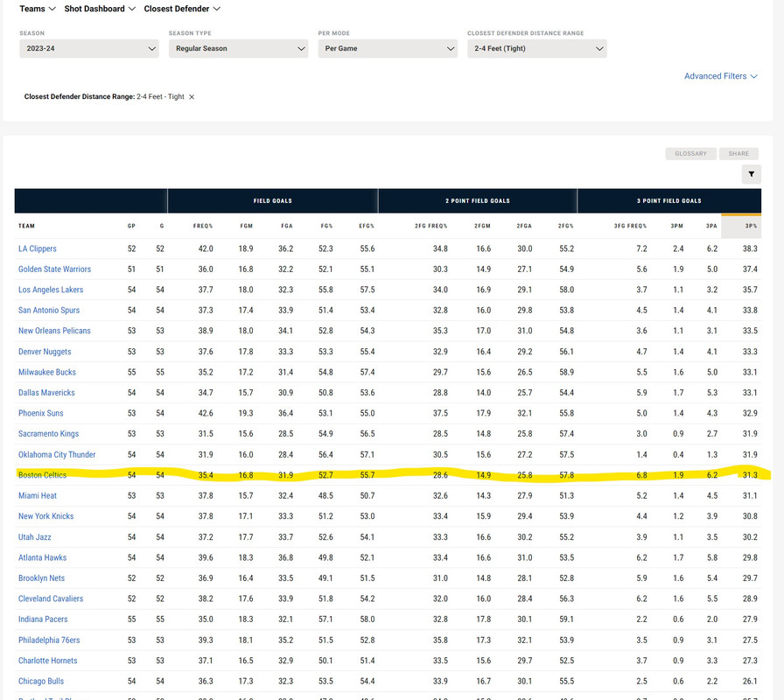Open the Season dropdown showing 2023-24
The image size is (784, 700).
(x=89, y=48)
